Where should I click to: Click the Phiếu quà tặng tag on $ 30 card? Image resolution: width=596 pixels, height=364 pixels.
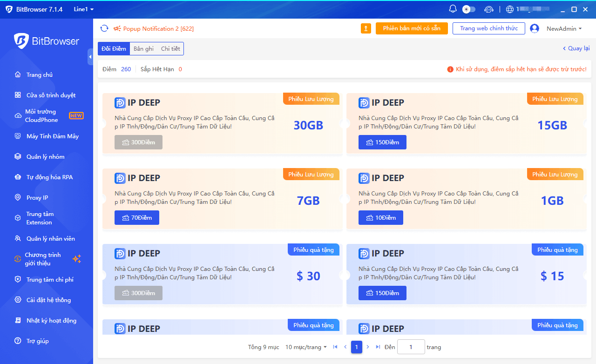tap(313, 250)
